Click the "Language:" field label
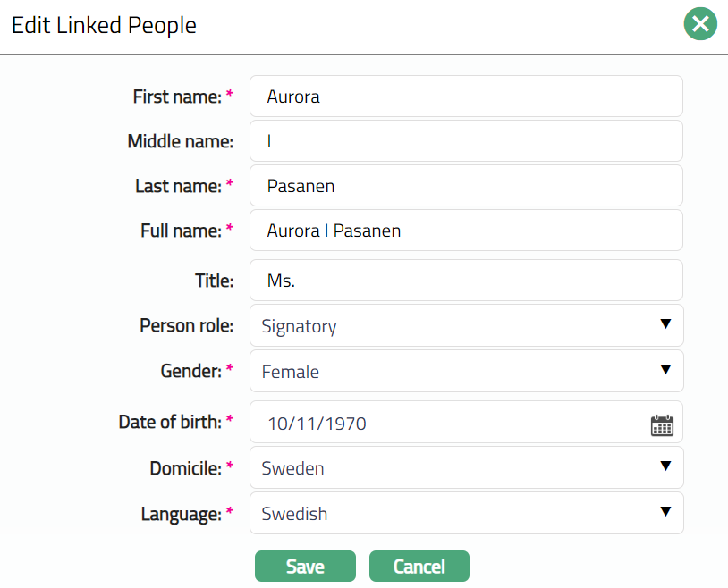 pyautogui.click(x=181, y=514)
